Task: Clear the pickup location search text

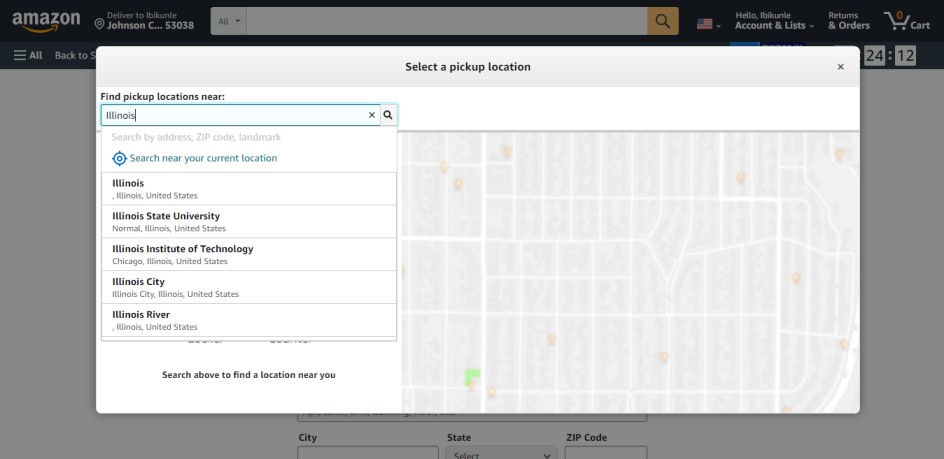Action: tap(372, 115)
